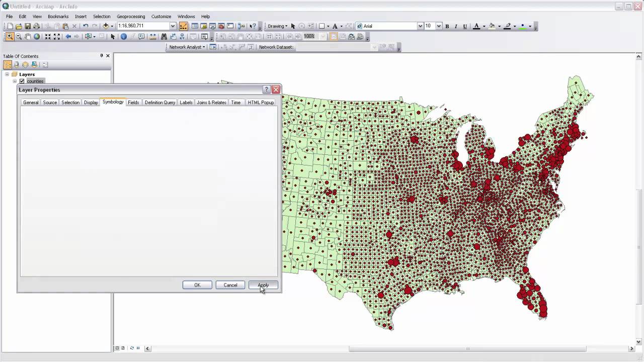This screenshot has width=644, height=362.
Task: Select the counties layer name
Action: pos(35,81)
